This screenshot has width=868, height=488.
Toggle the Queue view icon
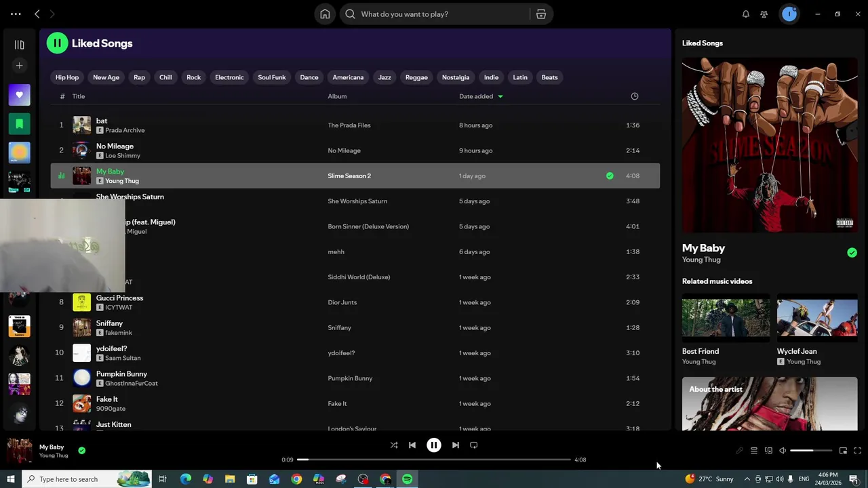(x=753, y=451)
